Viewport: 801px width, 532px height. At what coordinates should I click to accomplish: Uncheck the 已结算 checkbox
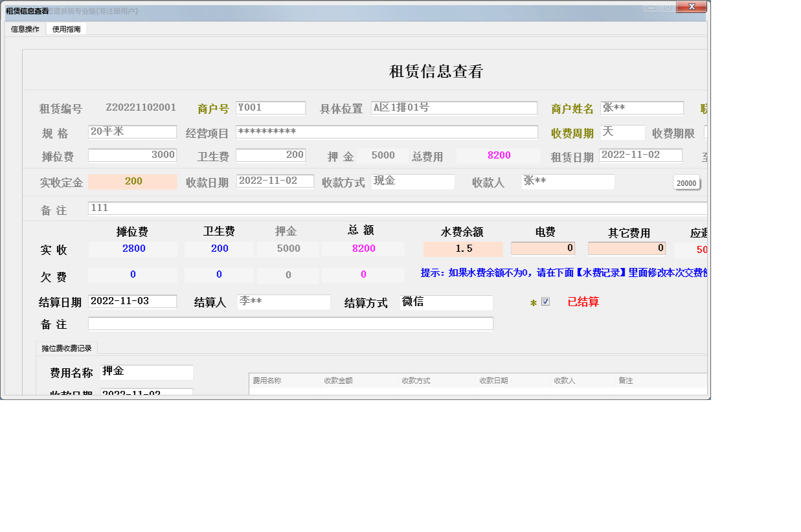[545, 301]
